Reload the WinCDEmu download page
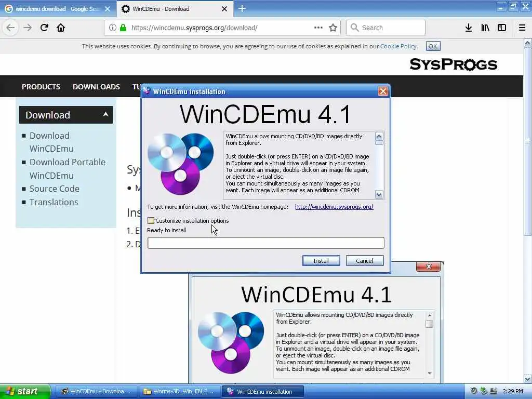Viewport: 532px width, 399px height. [44, 28]
